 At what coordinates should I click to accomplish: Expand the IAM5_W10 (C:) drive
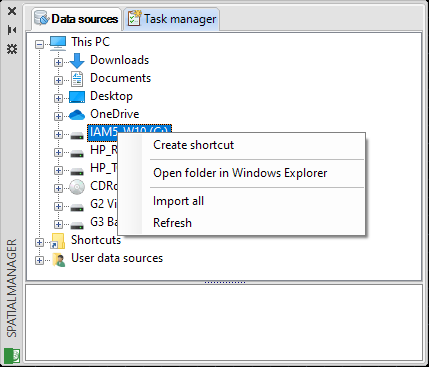(58, 134)
